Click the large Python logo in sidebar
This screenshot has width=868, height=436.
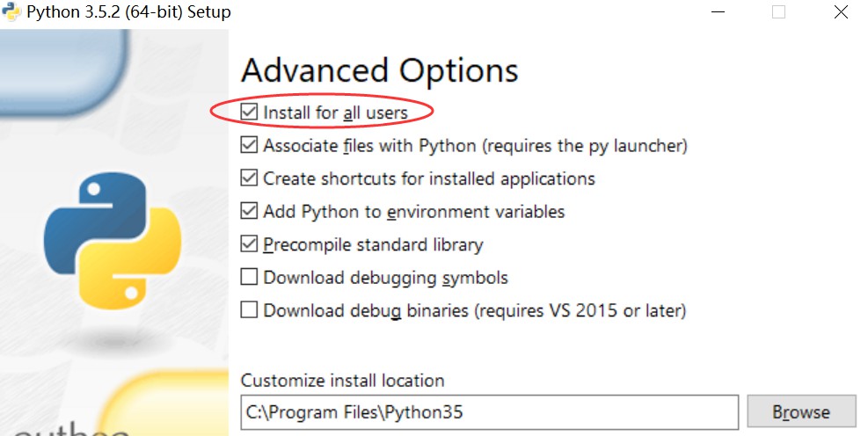pos(113,241)
